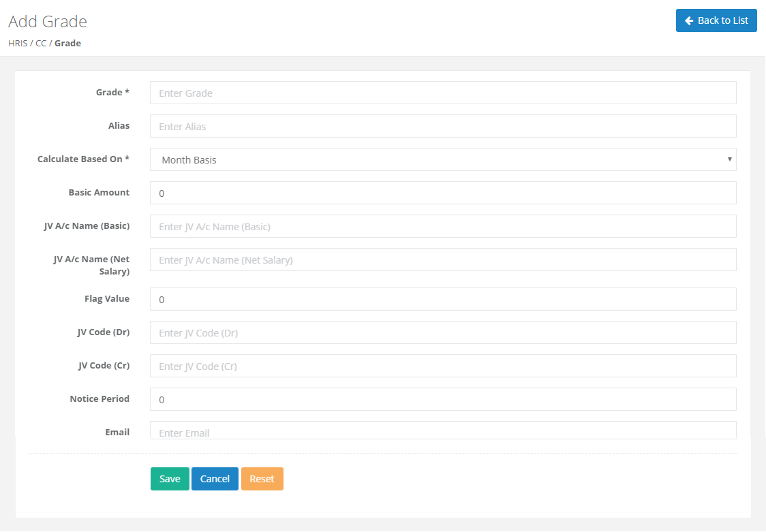The image size is (766, 532).
Task: Click the Save button
Action: tap(170, 479)
